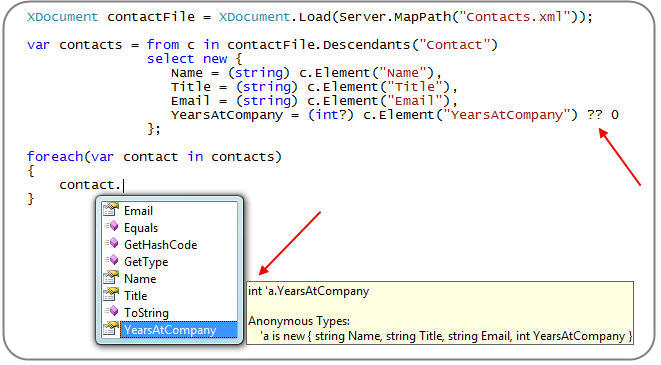661x365 pixels.
Task: Click the contactFile variable in the declaration
Action: tap(151, 17)
